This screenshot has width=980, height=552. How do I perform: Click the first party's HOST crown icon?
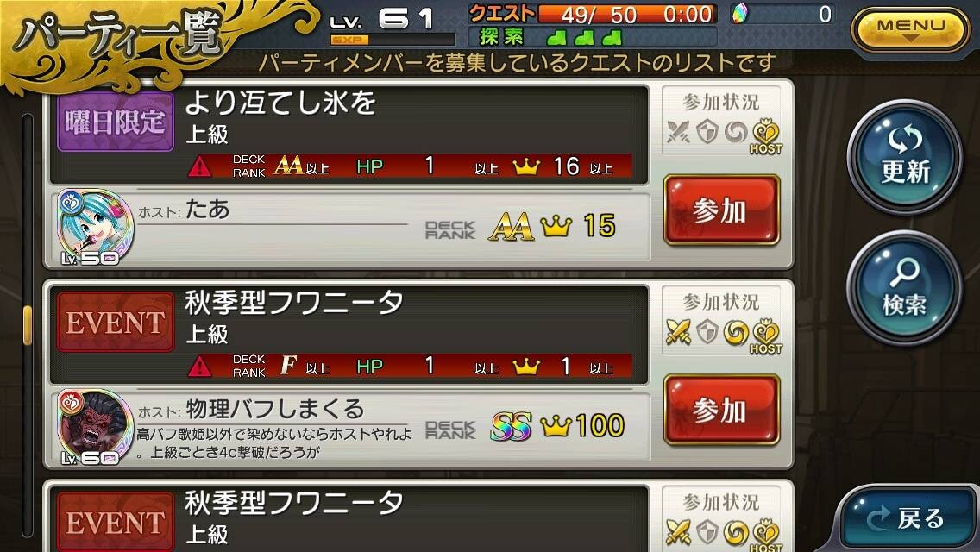766,135
